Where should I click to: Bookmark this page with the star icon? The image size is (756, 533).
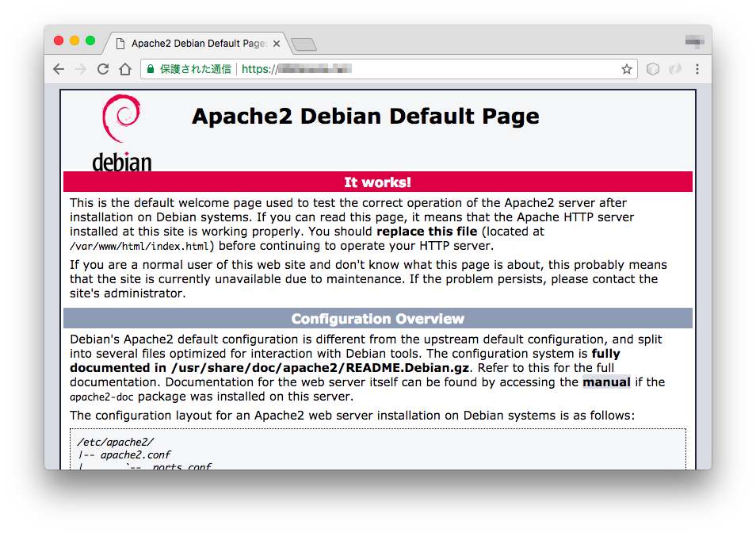pyautogui.click(x=626, y=69)
